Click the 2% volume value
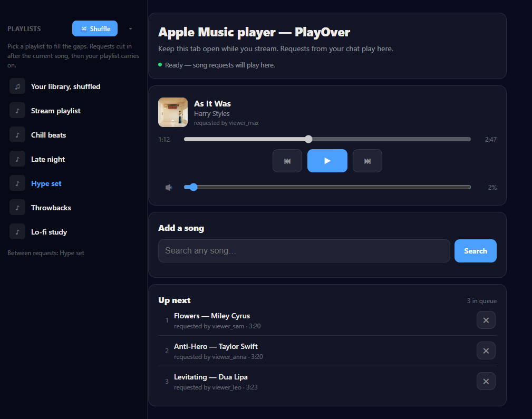 [x=492, y=188]
